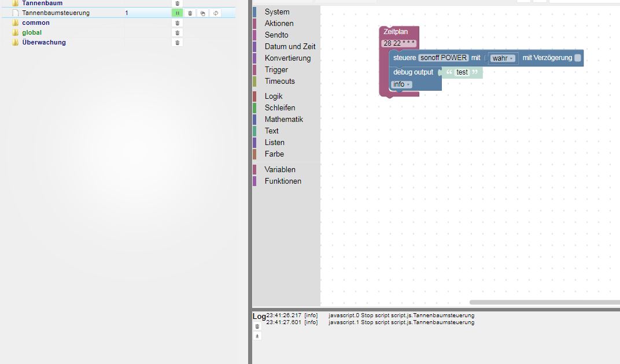Delete the Überwachung folder

[177, 43]
